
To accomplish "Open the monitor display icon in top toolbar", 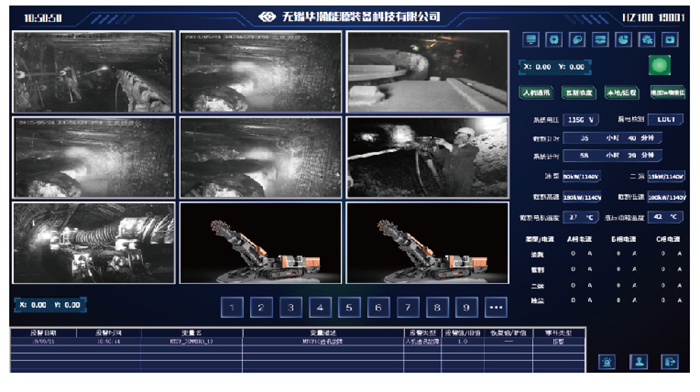I will tap(531, 40).
